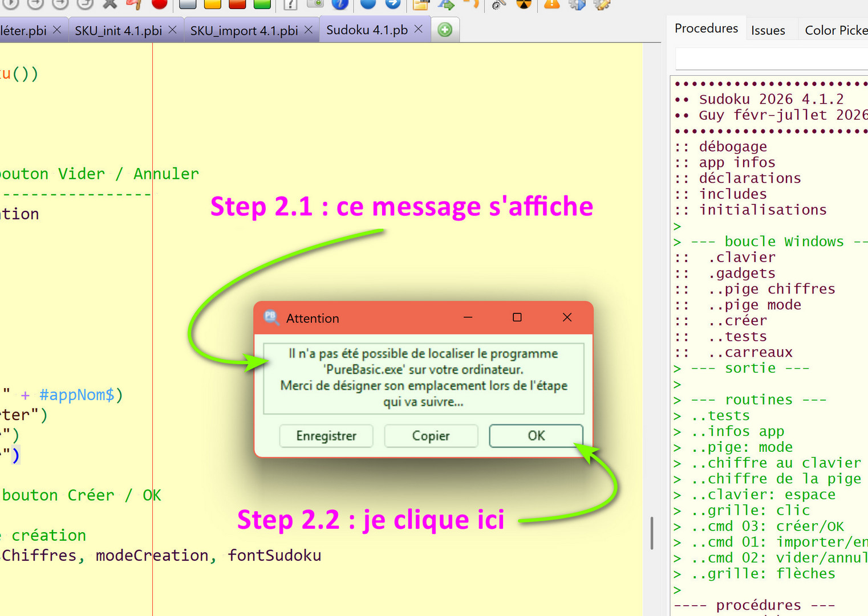The image size is (868, 616).
Task: Open the Procedures panel tab
Action: tap(706, 28)
